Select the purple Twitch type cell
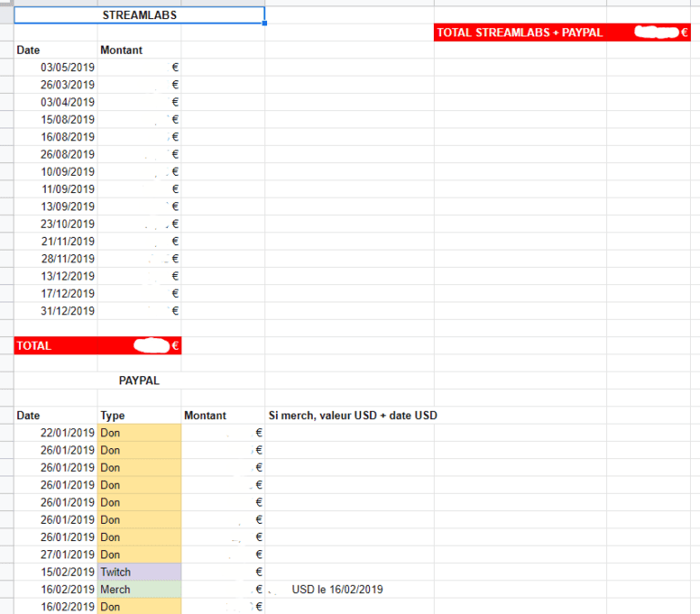The width and height of the screenshot is (700, 614). (x=139, y=572)
